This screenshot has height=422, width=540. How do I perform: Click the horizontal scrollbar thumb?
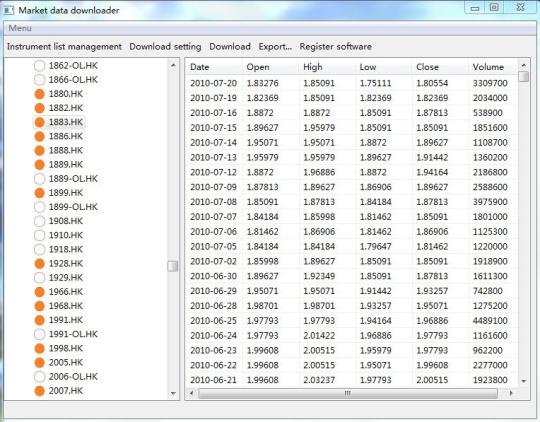[x=348, y=393]
